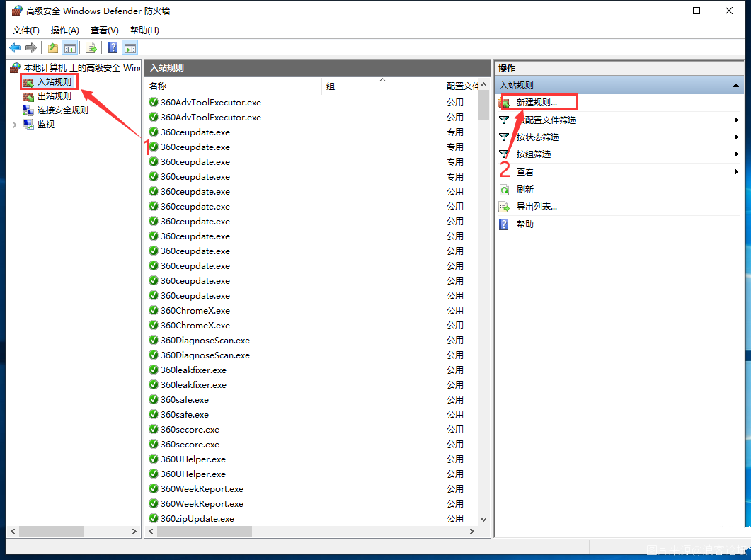751x560 pixels.
Task: Select 出站规则 in the left tree
Action: (54, 96)
